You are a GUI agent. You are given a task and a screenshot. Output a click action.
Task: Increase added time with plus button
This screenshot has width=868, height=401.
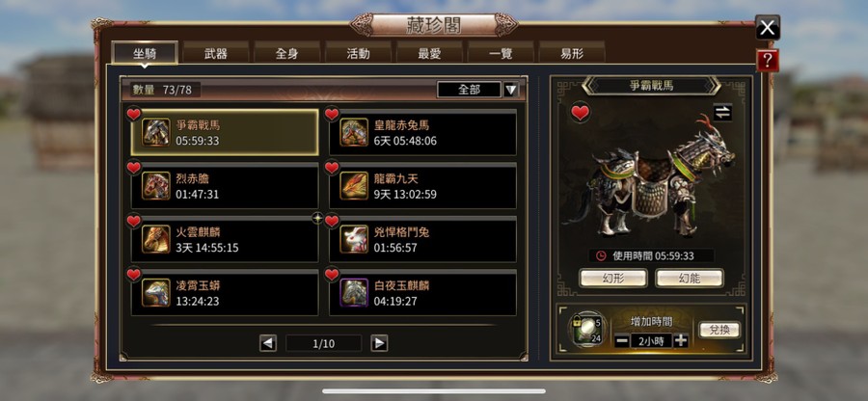coord(681,340)
